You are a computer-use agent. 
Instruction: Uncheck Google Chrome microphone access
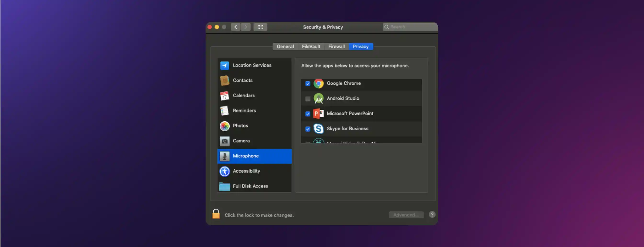point(308,84)
